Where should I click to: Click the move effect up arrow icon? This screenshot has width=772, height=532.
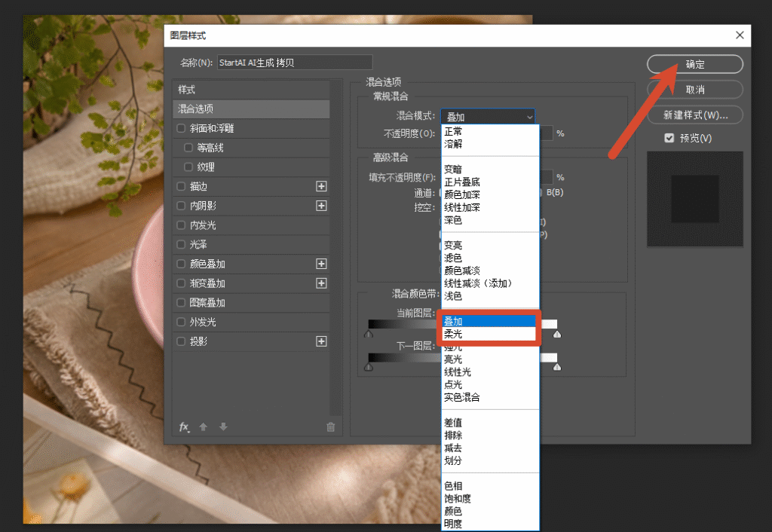203,427
